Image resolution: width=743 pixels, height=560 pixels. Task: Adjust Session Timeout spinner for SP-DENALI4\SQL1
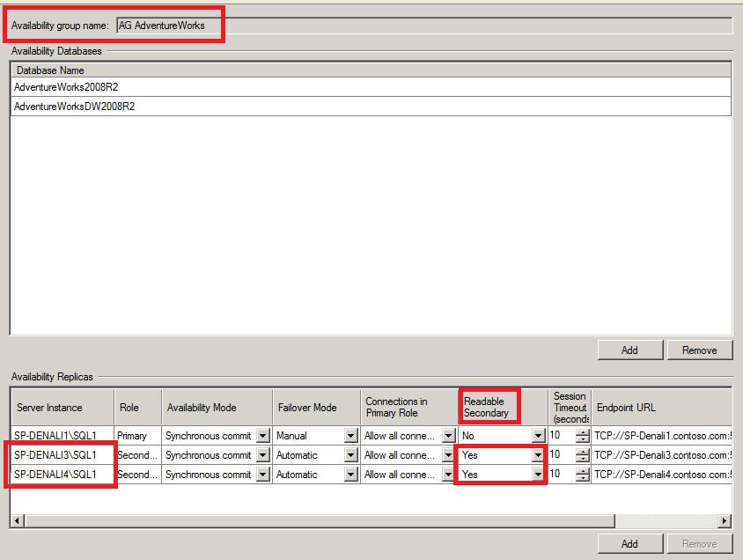pyautogui.click(x=583, y=475)
